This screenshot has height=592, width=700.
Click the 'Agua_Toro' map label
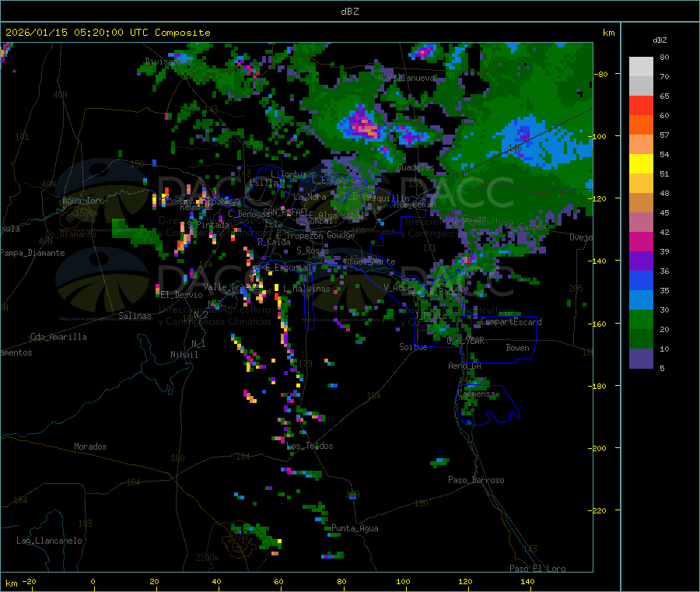(x=83, y=201)
